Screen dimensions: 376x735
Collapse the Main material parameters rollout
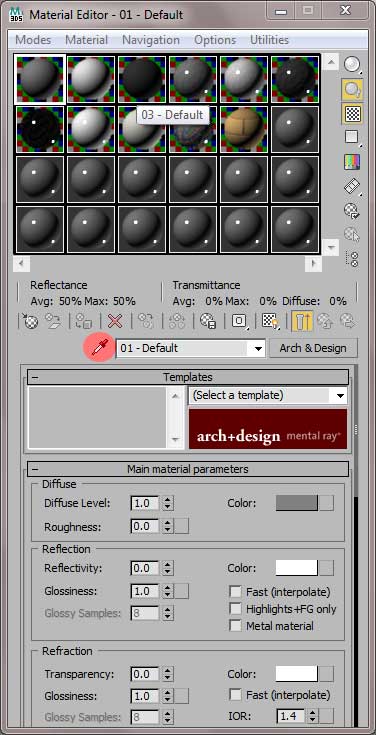188,469
